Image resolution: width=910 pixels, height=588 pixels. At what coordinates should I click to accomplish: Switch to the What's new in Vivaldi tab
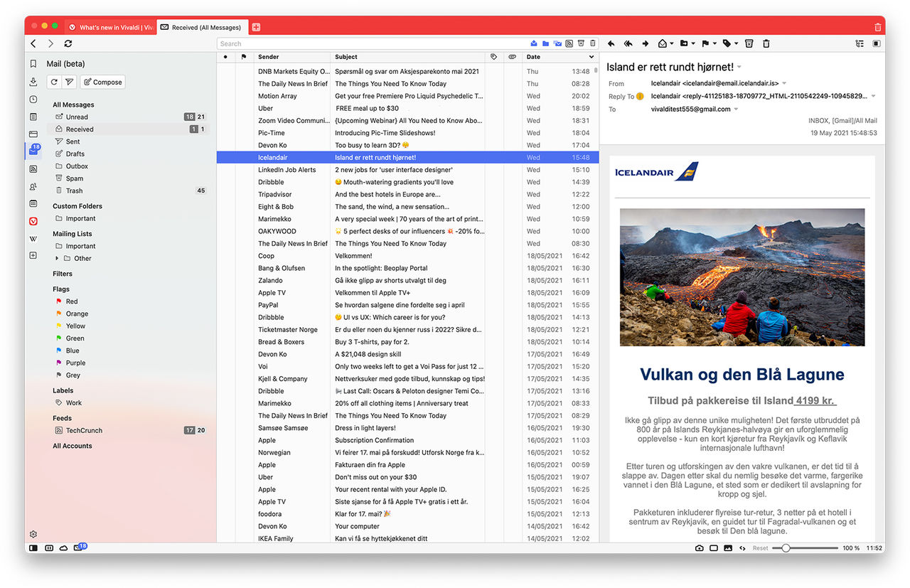[111, 27]
